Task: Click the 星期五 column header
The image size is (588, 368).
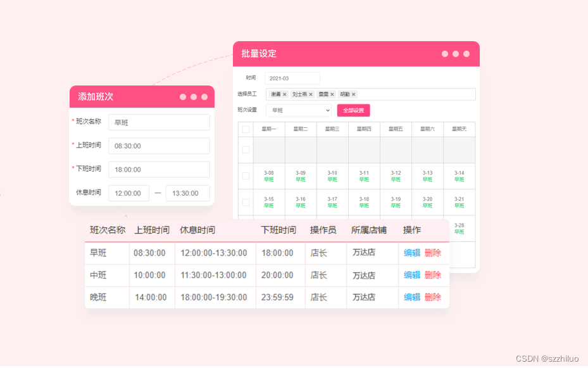Action: click(396, 129)
